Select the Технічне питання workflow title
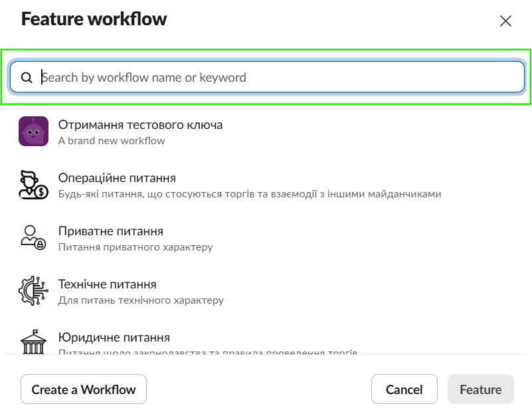The height and width of the screenshot is (414, 532). click(x=107, y=284)
